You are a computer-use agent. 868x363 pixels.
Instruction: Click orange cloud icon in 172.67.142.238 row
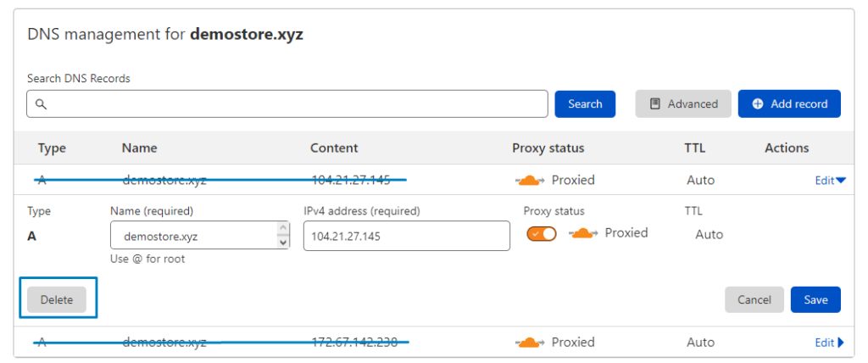pyautogui.click(x=530, y=343)
